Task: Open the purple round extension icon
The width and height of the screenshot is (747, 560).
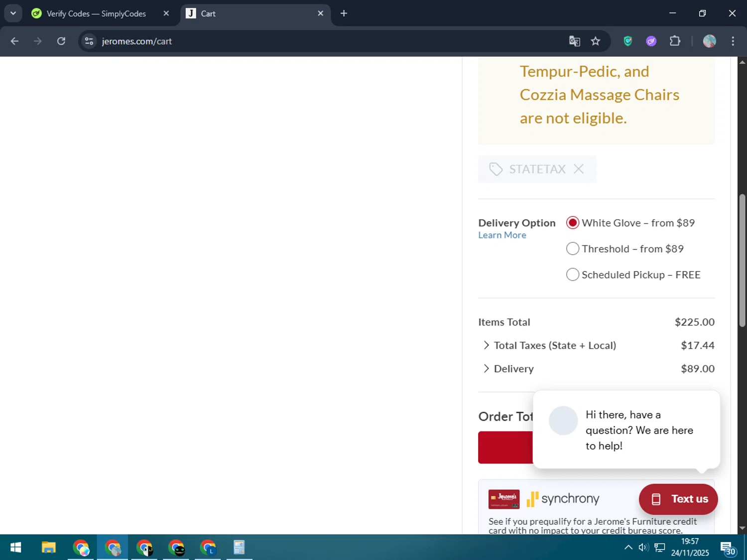Action: pyautogui.click(x=651, y=41)
